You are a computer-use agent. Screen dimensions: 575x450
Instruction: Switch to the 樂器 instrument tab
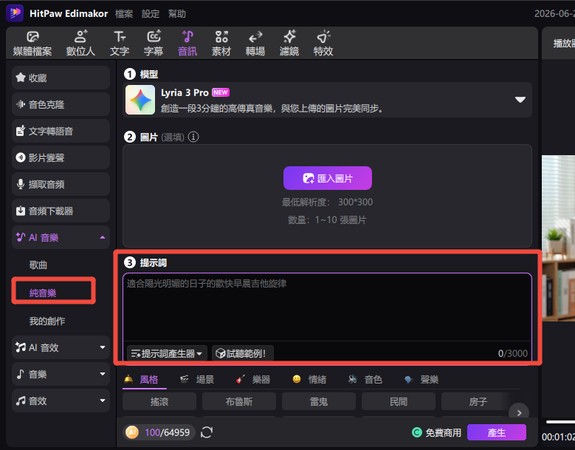253,379
